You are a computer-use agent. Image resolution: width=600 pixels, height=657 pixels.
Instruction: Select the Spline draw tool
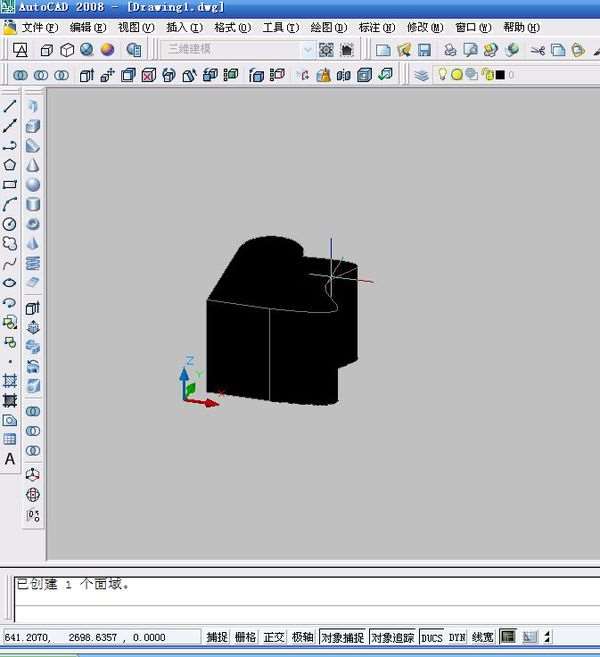[10, 263]
